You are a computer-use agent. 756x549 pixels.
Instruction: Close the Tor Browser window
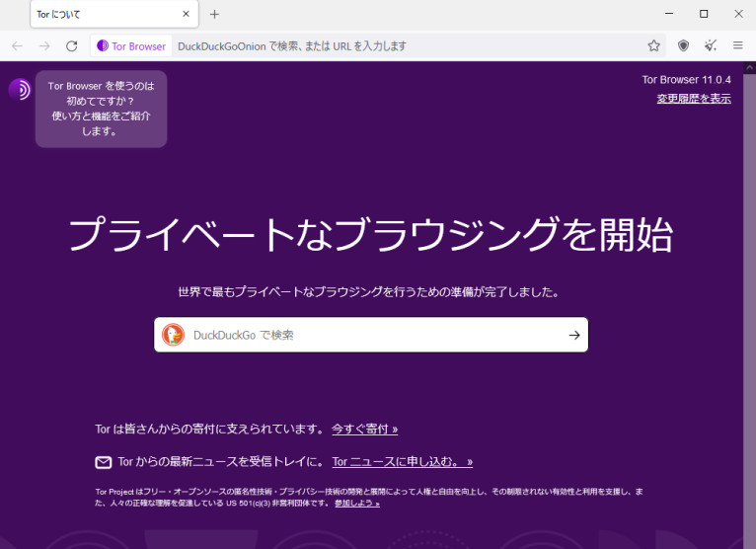tap(738, 14)
